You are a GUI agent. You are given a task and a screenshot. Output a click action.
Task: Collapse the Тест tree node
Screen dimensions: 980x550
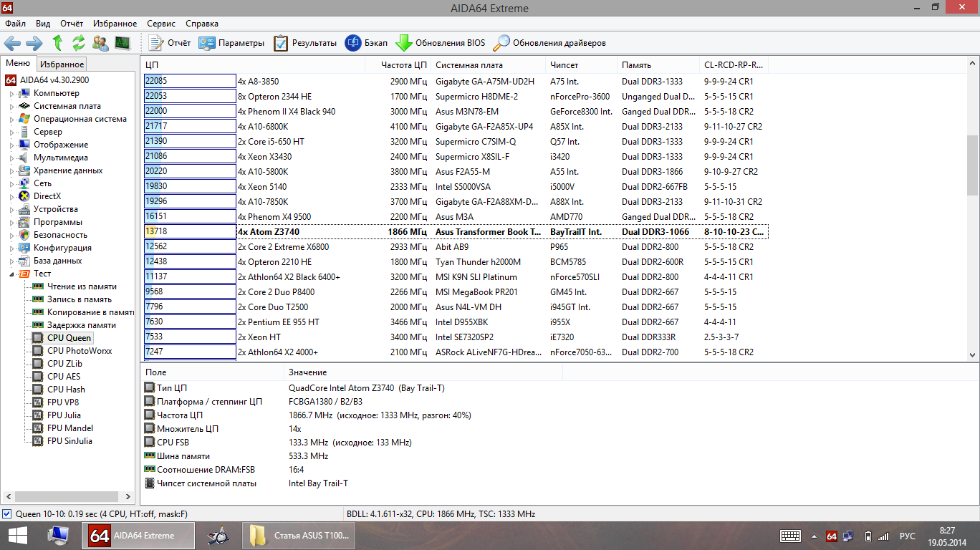click(x=11, y=274)
